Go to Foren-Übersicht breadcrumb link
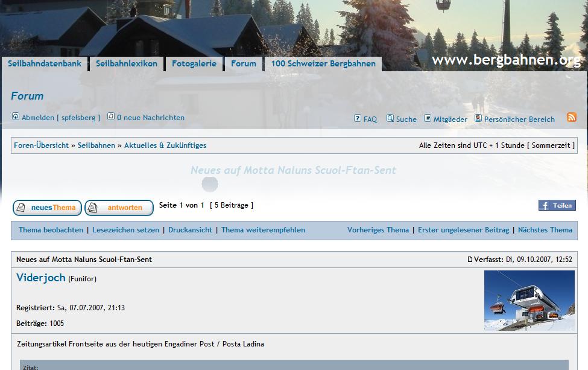The height and width of the screenshot is (370, 588). coord(41,145)
